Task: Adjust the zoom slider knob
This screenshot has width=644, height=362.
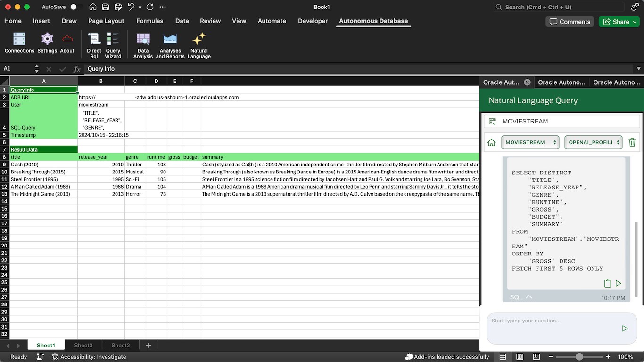Action: pos(579,357)
